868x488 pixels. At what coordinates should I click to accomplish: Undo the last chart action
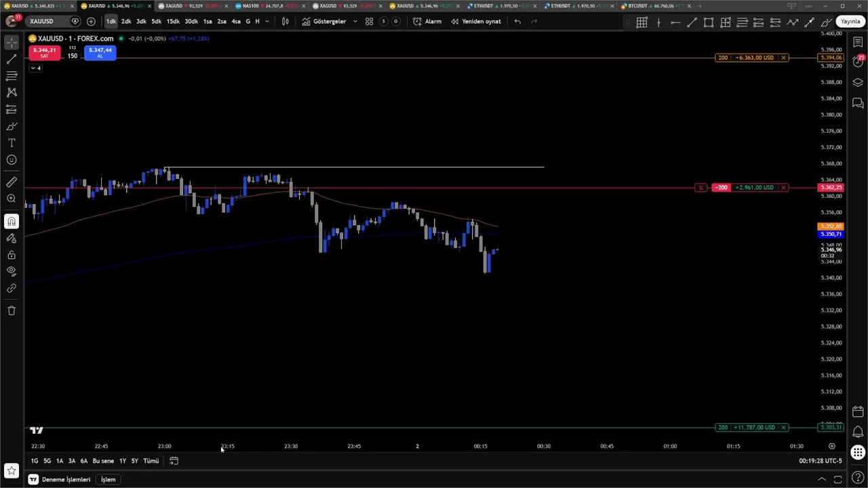click(x=517, y=21)
